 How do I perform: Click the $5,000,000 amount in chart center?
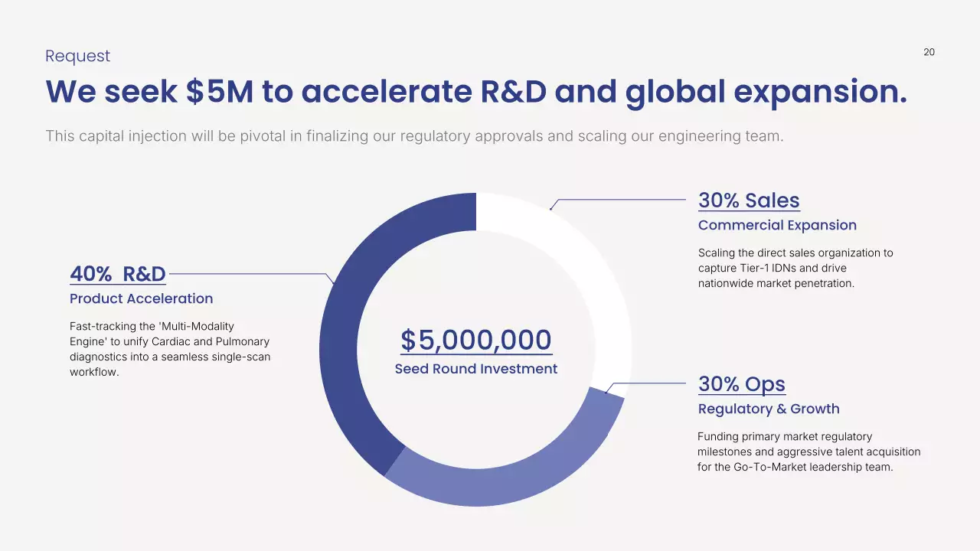pos(475,341)
